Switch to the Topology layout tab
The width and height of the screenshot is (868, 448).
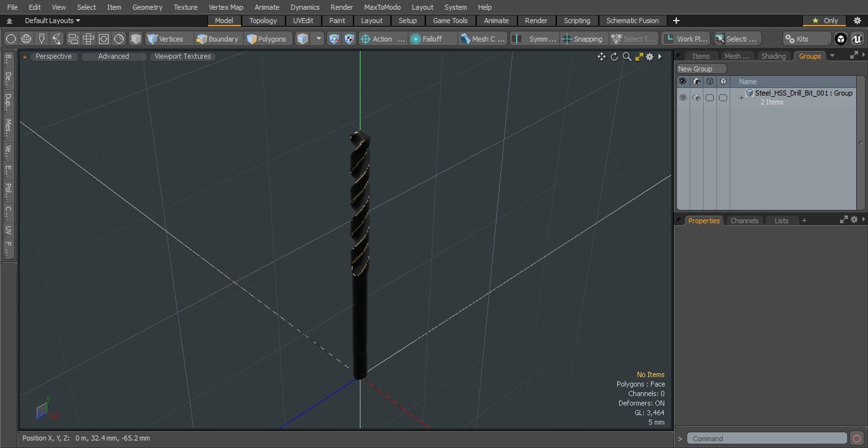pyautogui.click(x=263, y=20)
